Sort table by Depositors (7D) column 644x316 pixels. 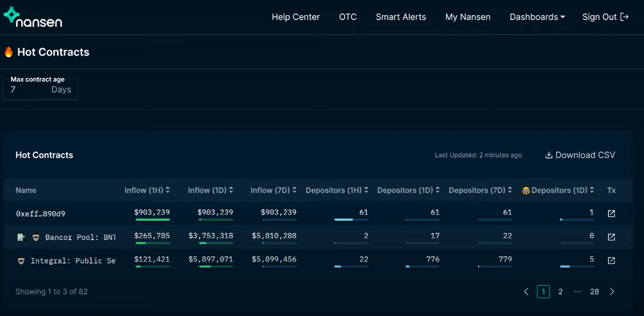click(510, 190)
